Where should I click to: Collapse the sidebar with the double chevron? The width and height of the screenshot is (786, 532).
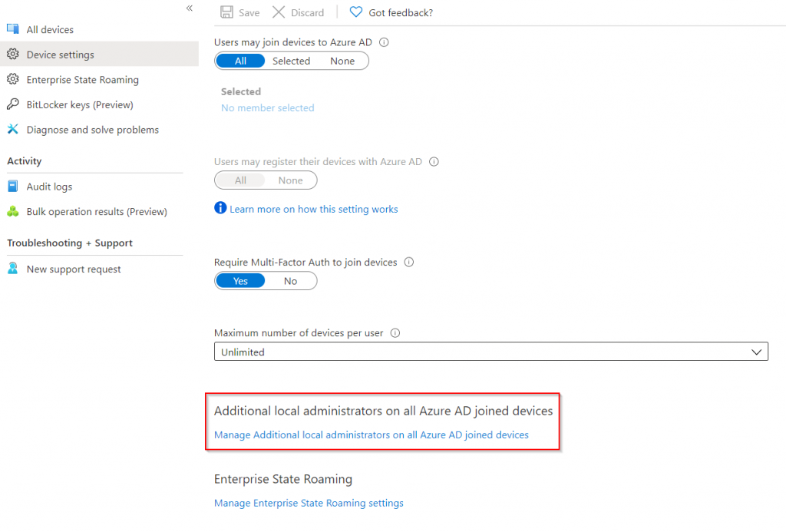pos(190,8)
